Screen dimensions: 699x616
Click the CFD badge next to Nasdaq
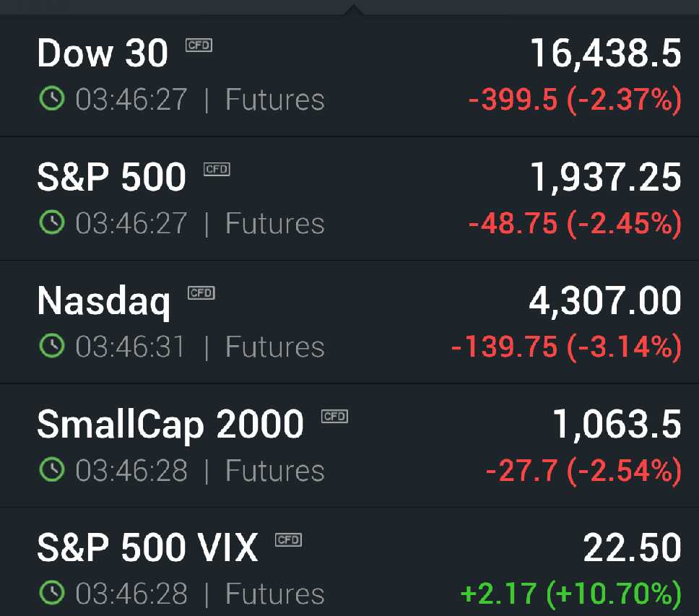(201, 292)
